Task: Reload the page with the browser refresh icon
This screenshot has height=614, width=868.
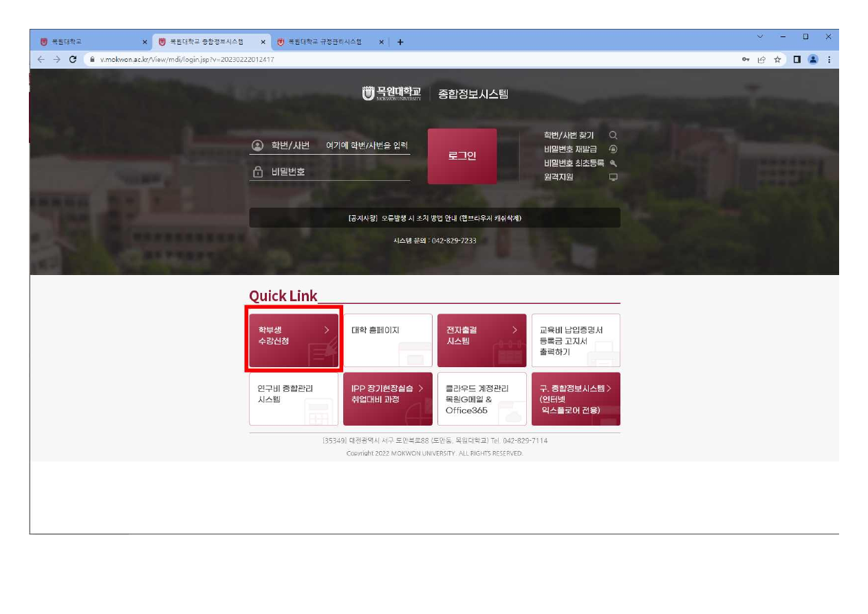Action: [x=73, y=60]
